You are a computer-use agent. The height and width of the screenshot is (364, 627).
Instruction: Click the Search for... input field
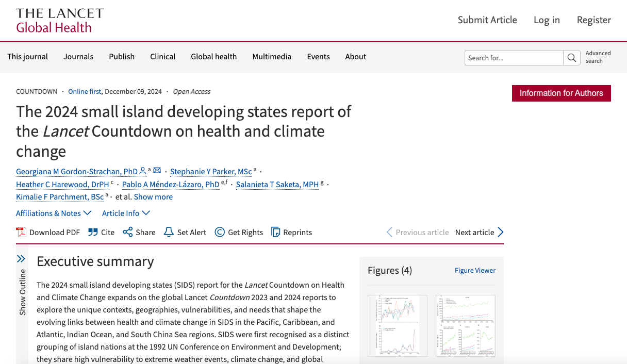pos(514,58)
